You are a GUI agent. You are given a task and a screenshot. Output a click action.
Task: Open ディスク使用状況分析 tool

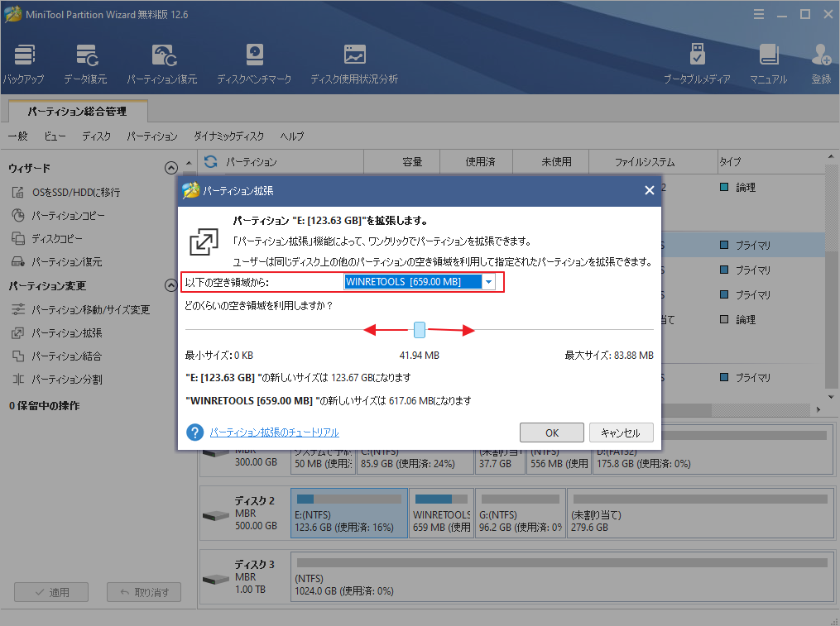point(354,65)
